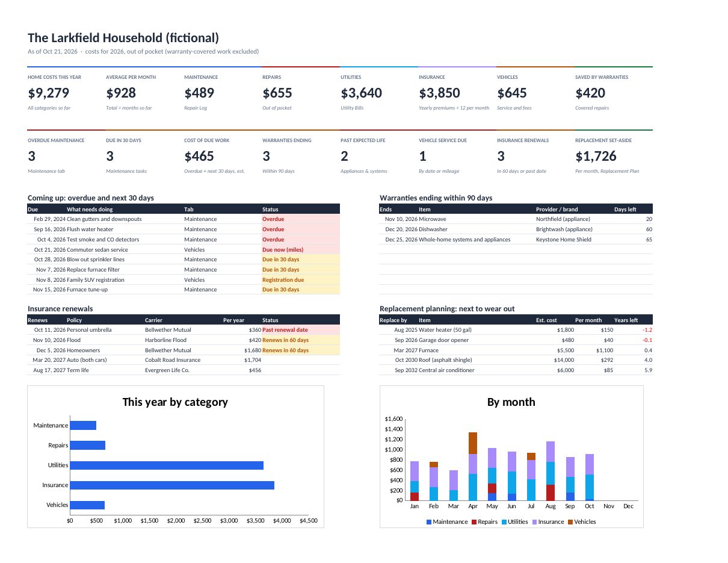Click the Days left column header
Screen dimensions: 728x563
625,210
